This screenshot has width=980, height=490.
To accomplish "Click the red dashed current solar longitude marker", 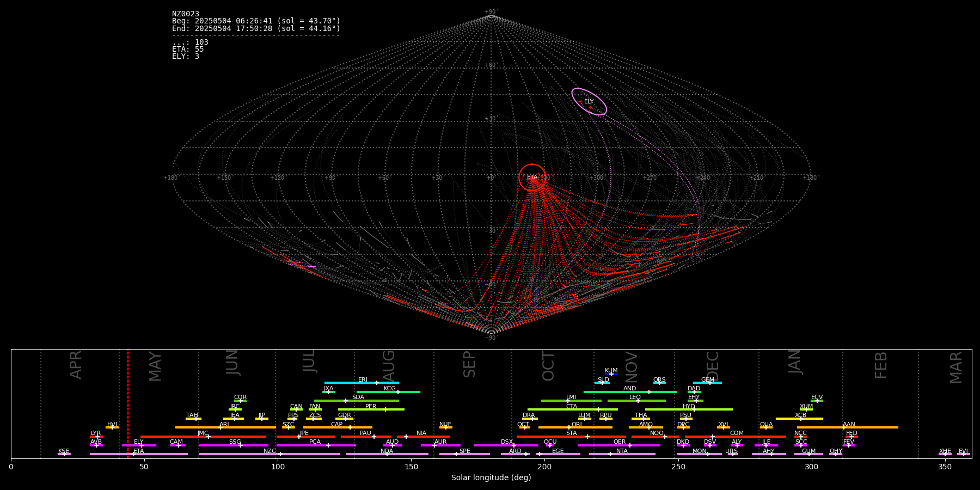I will tap(128, 403).
